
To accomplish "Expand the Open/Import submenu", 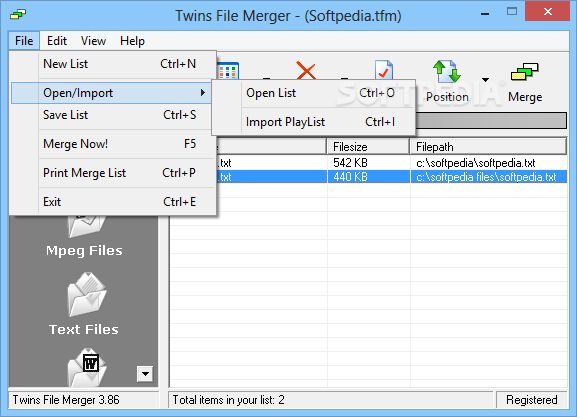I will click(111, 93).
